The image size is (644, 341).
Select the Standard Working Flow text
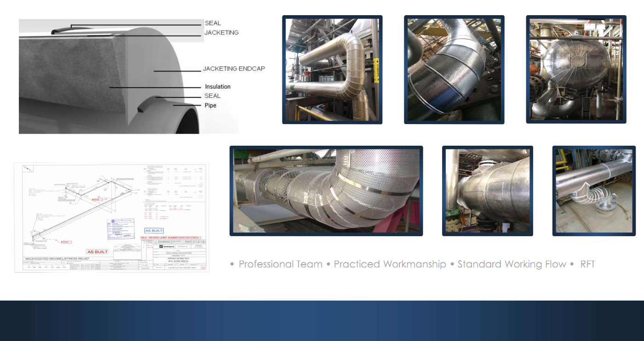pos(512,264)
